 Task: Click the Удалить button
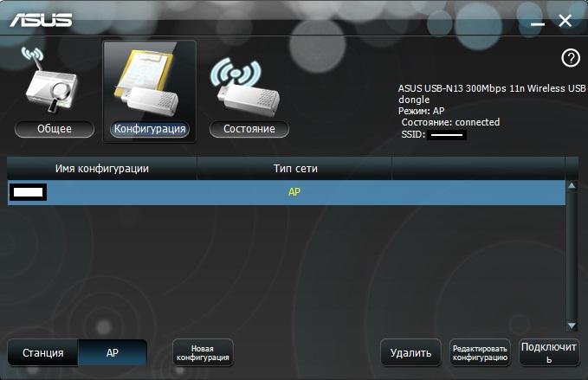[410, 353]
